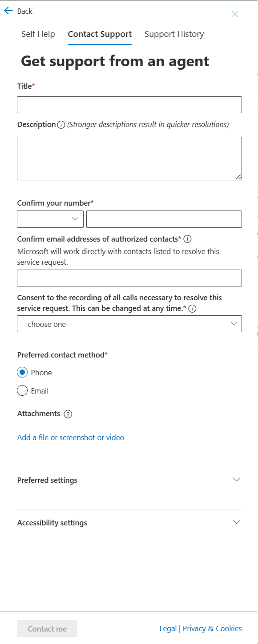
Task: Select the Phone contact method radio
Action: point(22,373)
